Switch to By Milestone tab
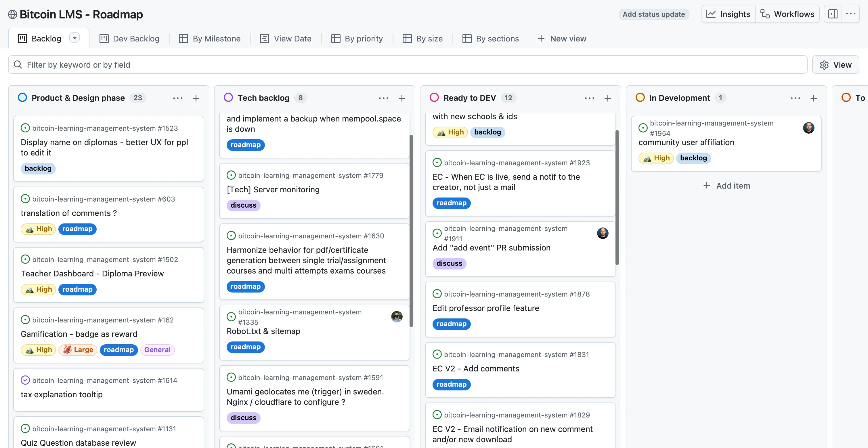Image resolution: width=868 pixels, height=448 pixels. [x=210, y=39]
